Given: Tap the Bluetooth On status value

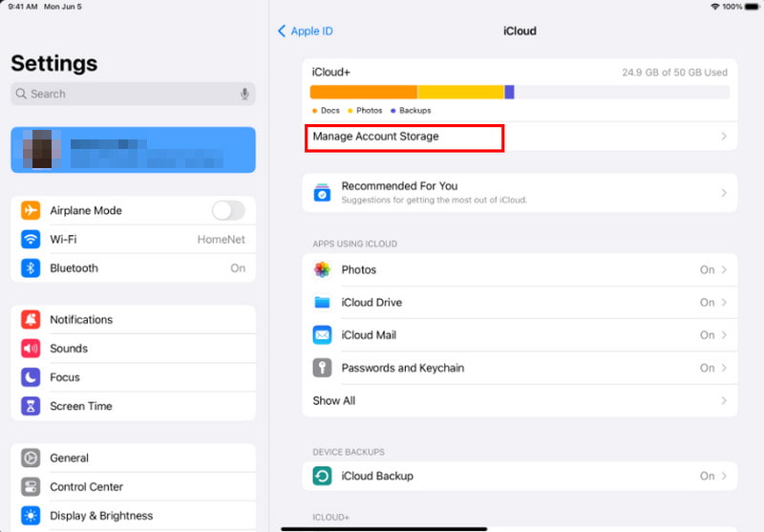Looking at the screenshot, I should click(238, 268).
